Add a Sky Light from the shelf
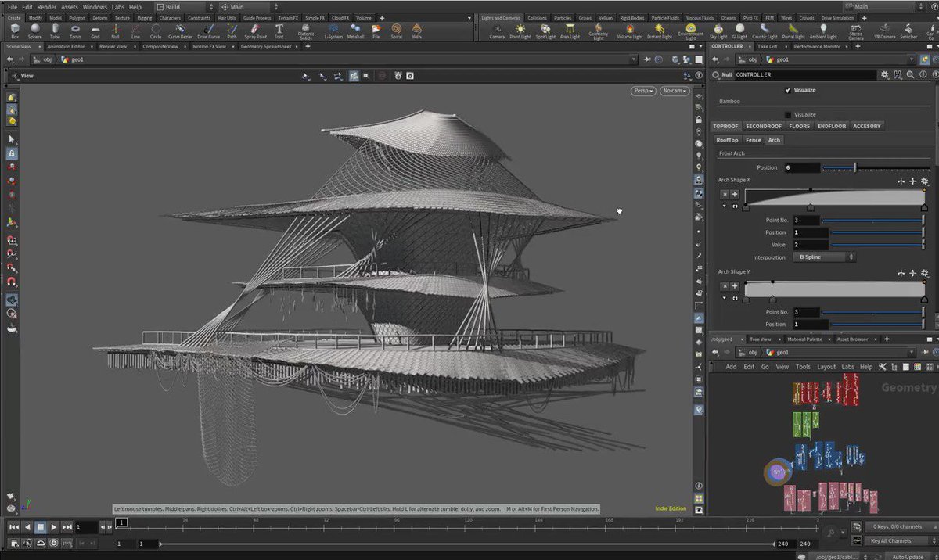 click(x=717, y=31)
